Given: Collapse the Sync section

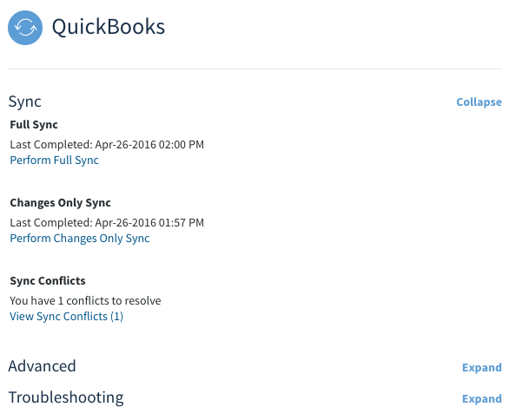Looking at the screenshot, I should tap(479, 102).
